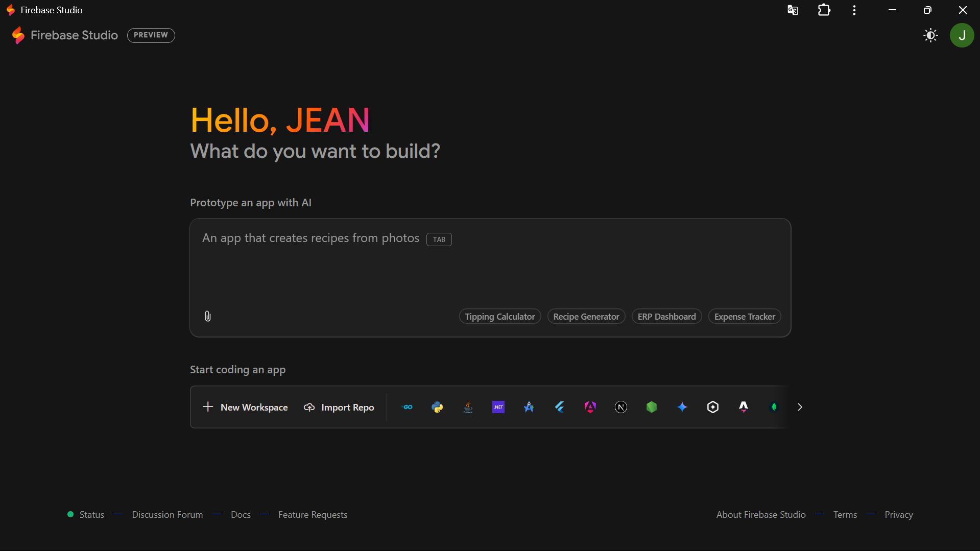Select the Expense Tracker suggestion
Image resolution: width=980 pixels, height=551 pixels.
[745, 317]
